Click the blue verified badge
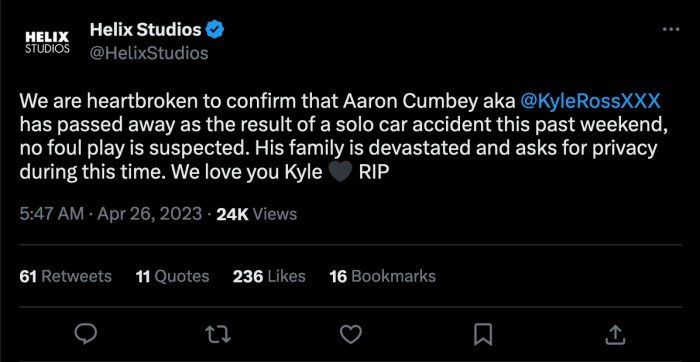The image size is (700, 362). coord(215,30)
